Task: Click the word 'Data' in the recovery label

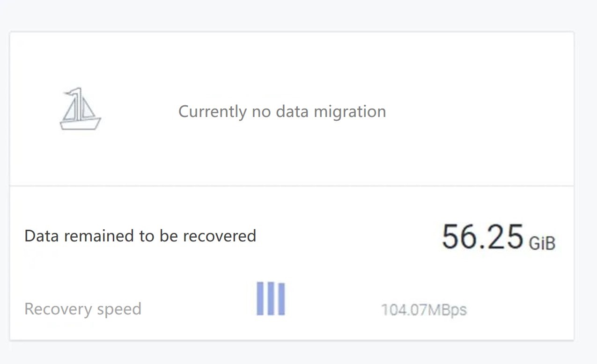Action: (x=42, y=235)
